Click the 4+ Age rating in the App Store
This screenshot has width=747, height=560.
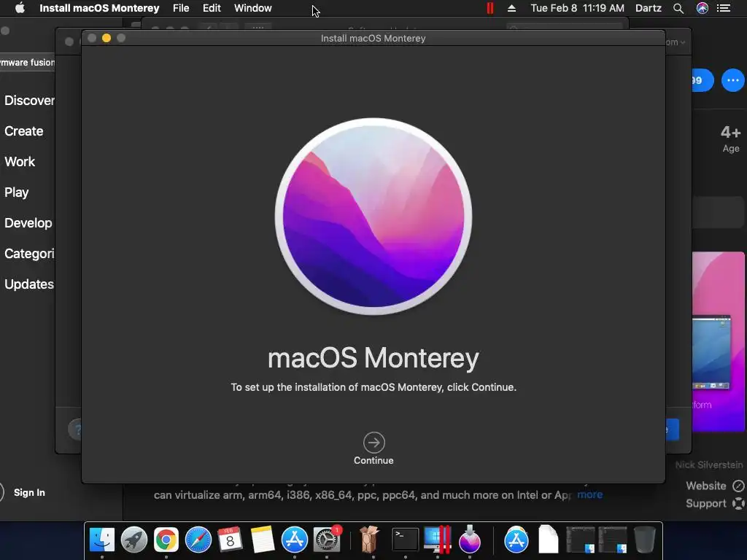pos(731,139)
